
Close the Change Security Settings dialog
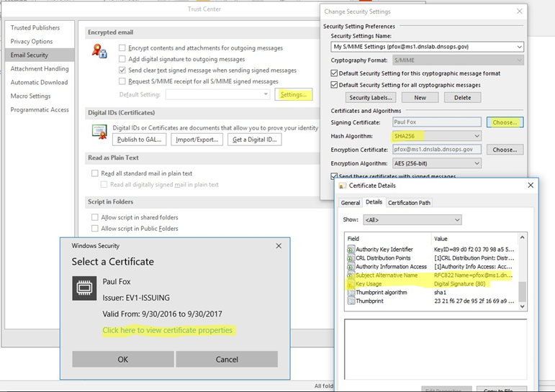tap(519, 12)
